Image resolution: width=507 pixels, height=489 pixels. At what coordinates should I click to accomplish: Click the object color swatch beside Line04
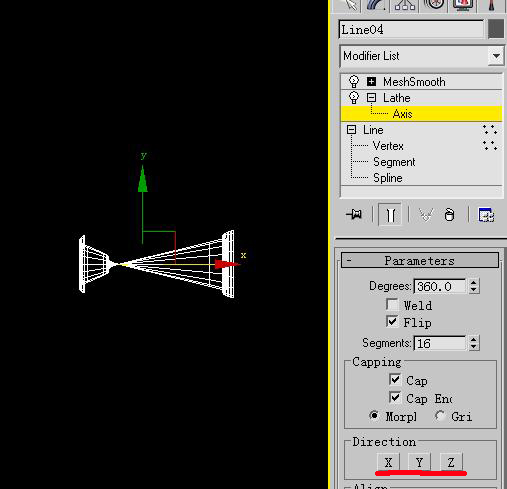496,29
